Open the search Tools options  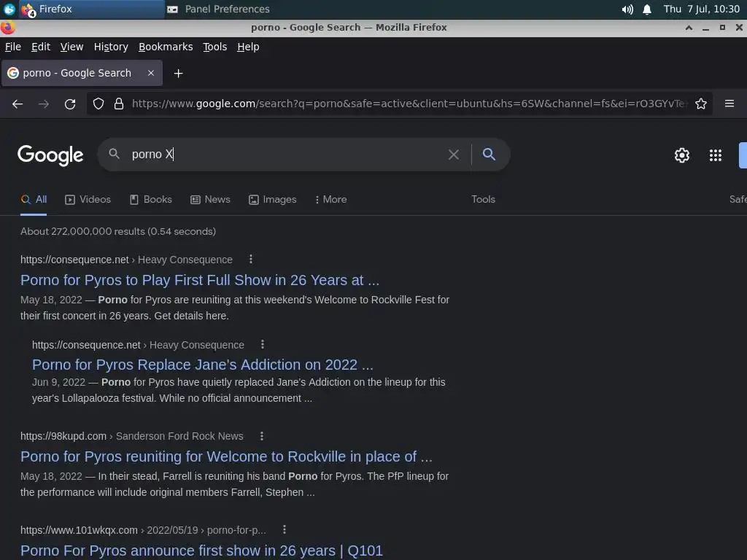pyautogui.click(x=483, y=200)
